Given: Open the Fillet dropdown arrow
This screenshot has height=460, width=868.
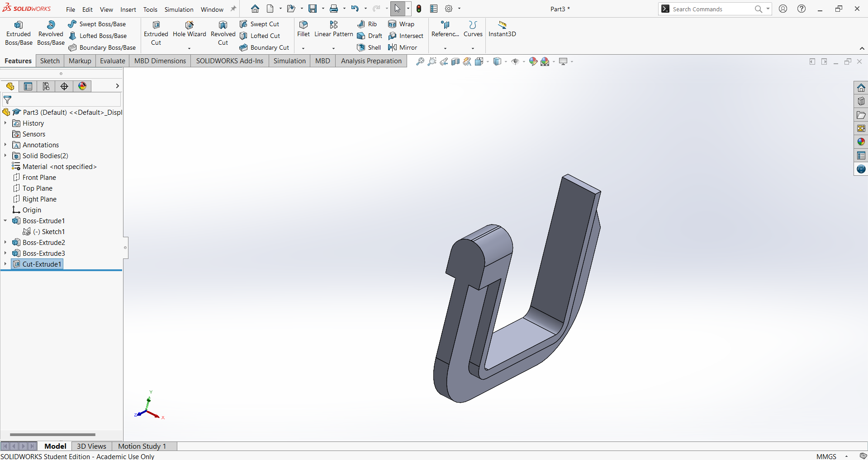Looking at the screenshot, I should click(x=304, y=48).
